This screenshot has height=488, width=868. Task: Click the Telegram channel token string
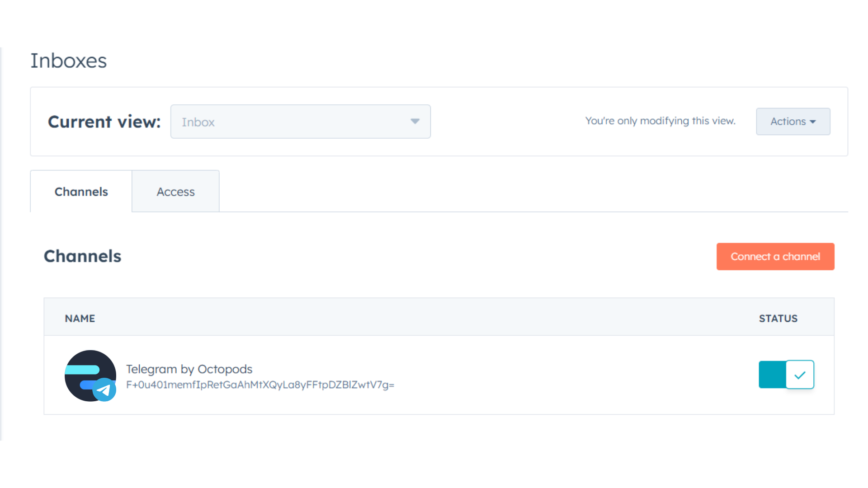click(x=260, y=385)
